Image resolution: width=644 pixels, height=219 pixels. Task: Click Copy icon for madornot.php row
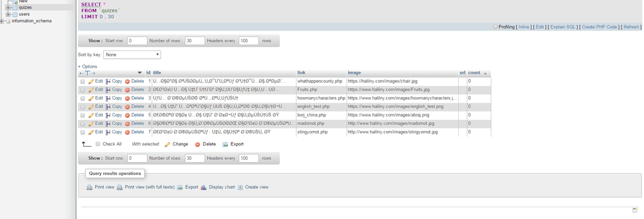pos(108,123)
